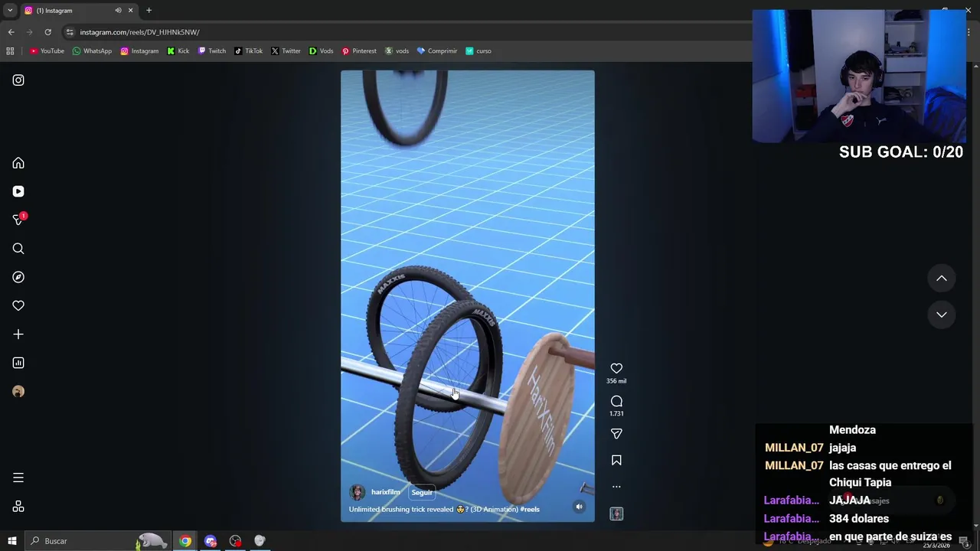Open Chrome from the taskbar
This screenshot has height=551, width=980.
[x=185, y=541]
